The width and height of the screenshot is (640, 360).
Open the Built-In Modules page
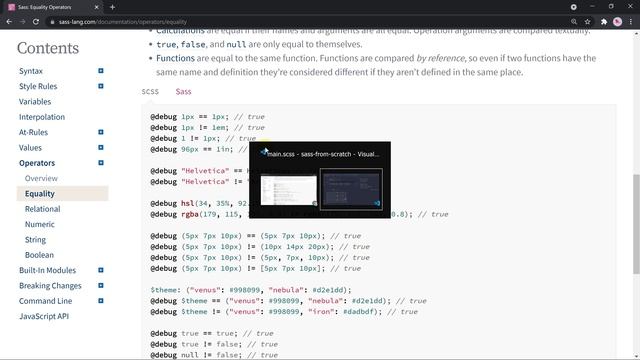click(x=47, y=270)
